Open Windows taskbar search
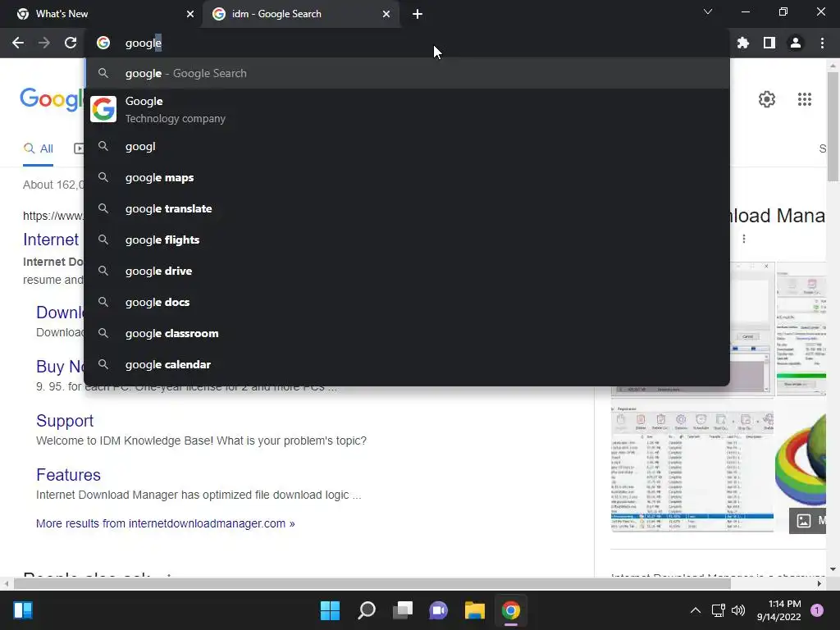 367,610
